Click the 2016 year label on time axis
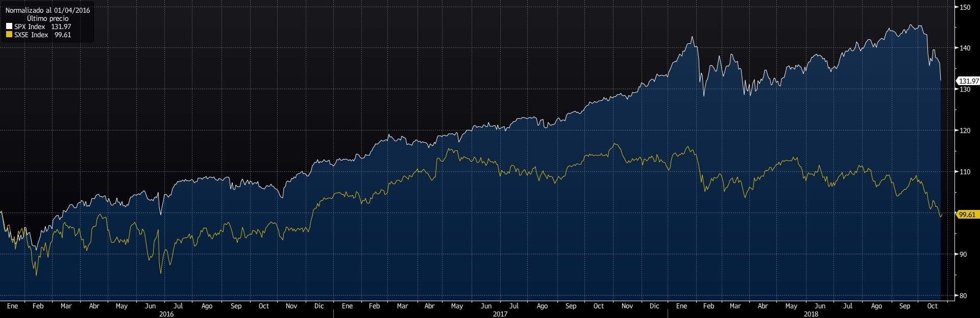980x318 pixels. pos(166,314)
